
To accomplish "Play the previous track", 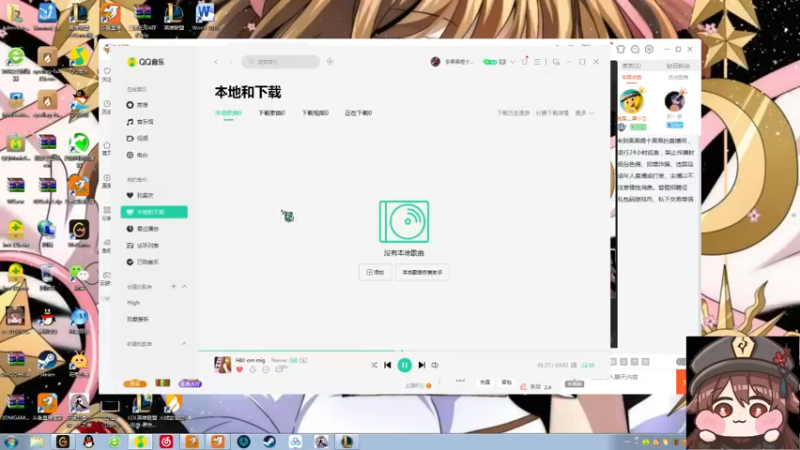I will pyautogui.click(x=388, y=365).
